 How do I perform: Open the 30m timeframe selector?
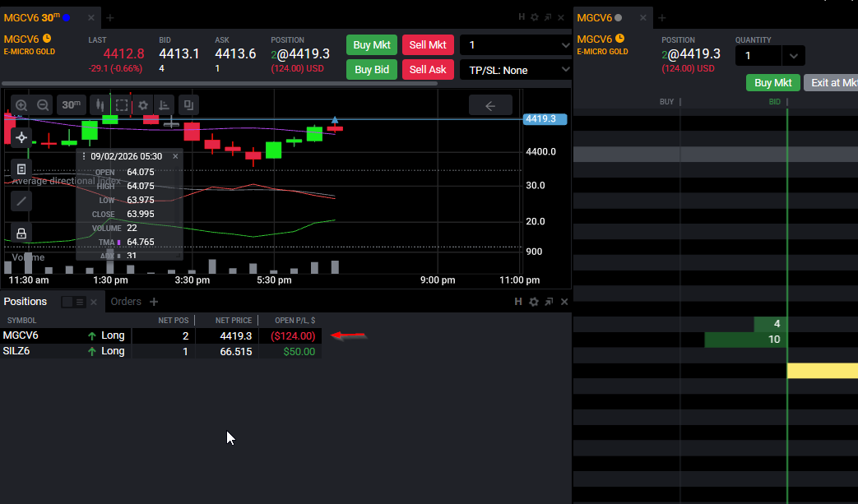click(71, 105)
